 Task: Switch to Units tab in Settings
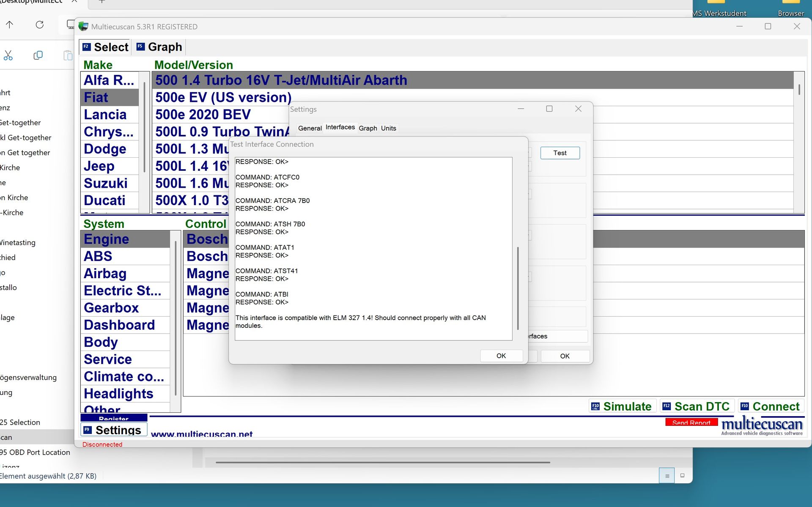[x=388, y=128]
